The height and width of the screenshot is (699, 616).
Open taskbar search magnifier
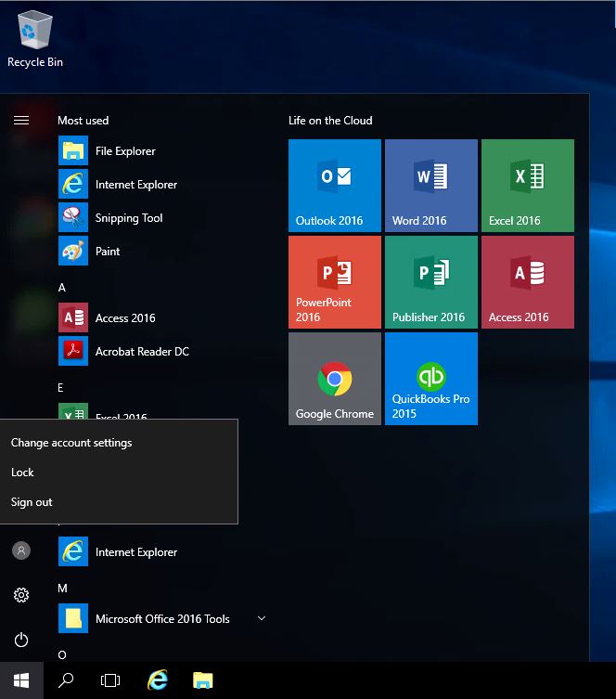click(x=66, y=680)
